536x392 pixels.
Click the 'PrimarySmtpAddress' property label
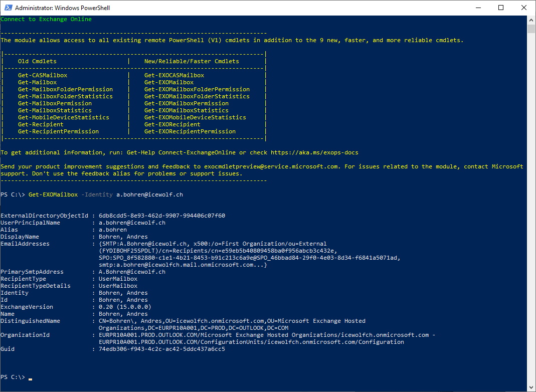(32, 272)
